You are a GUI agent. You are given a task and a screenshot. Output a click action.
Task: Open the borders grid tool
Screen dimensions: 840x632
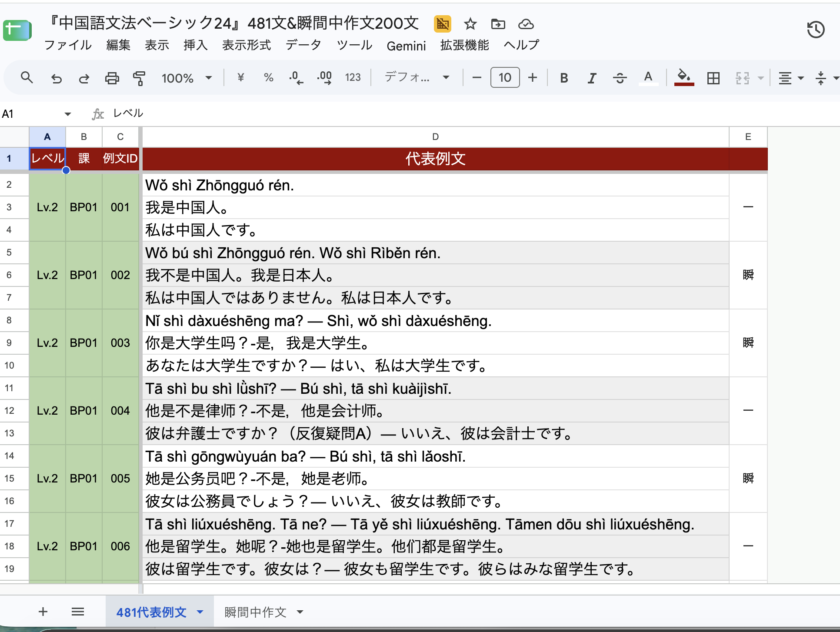pos(713,78)
